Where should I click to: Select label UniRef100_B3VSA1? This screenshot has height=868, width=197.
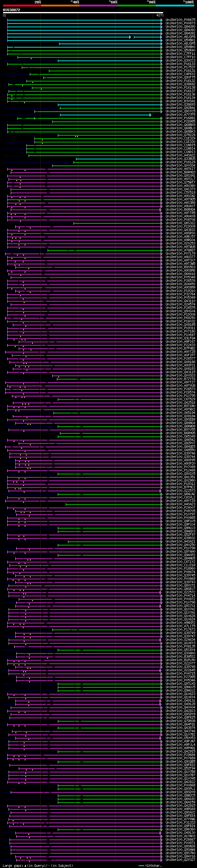(x=180, y=101)
